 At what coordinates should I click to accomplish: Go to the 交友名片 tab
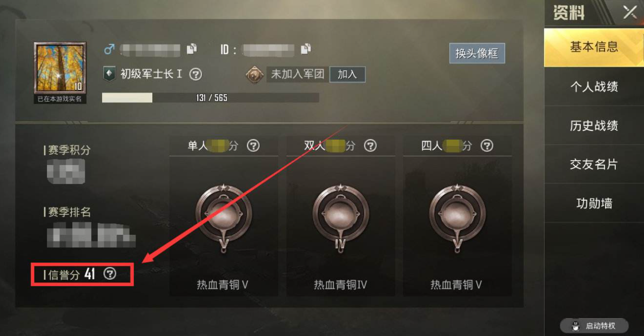594,164
